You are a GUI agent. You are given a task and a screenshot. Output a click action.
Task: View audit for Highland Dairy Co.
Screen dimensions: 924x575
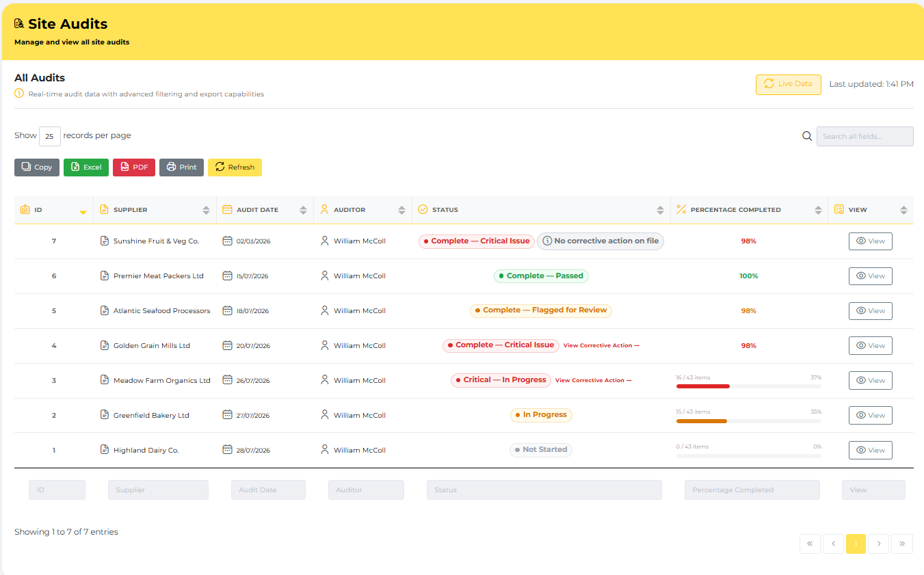pyautogui.click(x=870, y=451)
